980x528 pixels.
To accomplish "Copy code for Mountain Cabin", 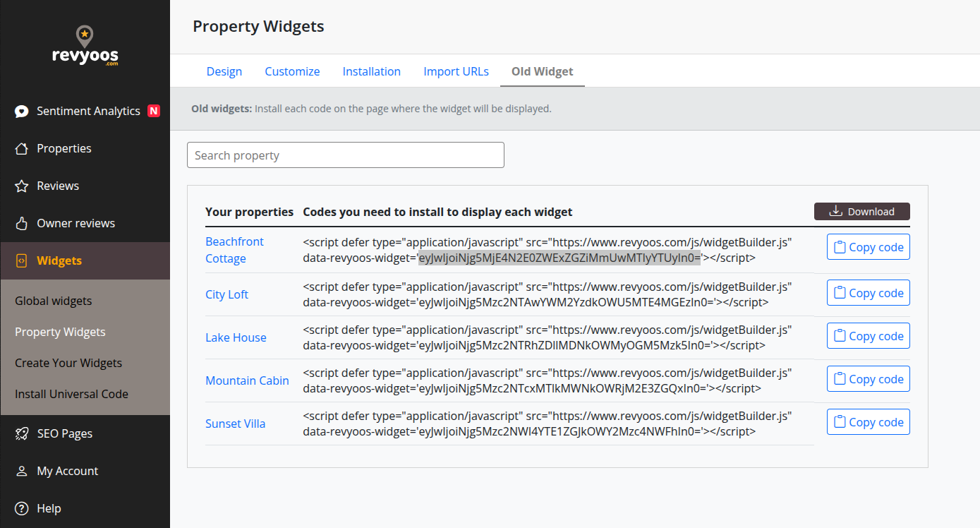I will 869,379.
